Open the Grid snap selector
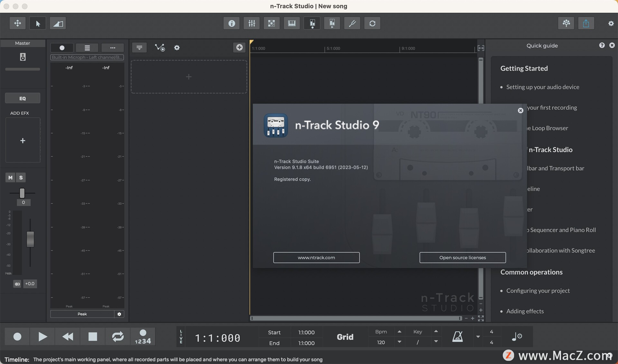This screenshot has width=618, height=364. pos(345,337)
